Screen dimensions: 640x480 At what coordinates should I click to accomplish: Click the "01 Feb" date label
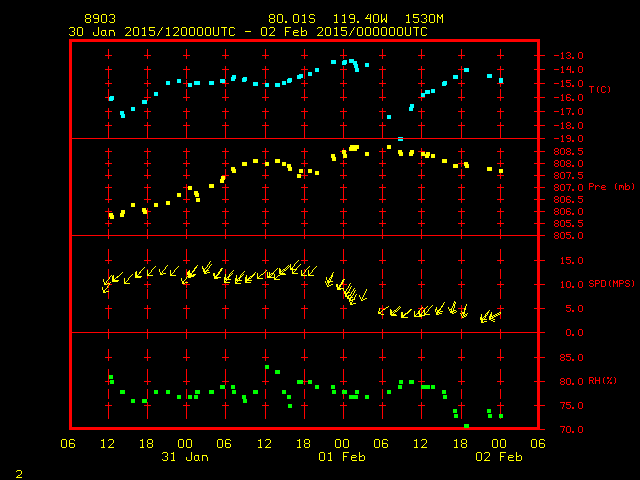tap(342, 457)
